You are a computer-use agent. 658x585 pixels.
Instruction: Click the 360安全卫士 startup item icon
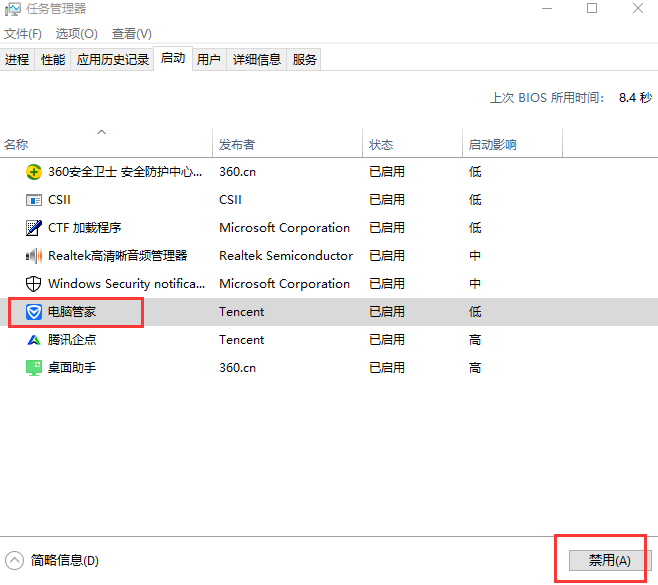point(33,172)
